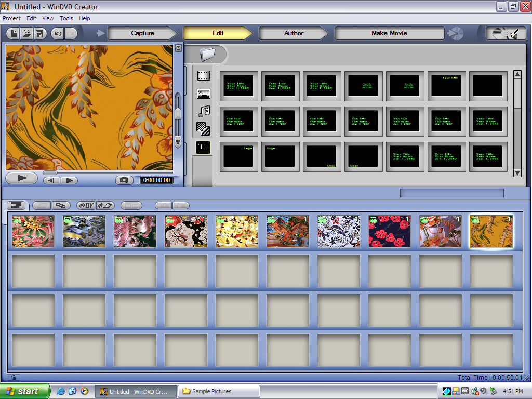Screen dimensions: 532x399
Task: Toggle the storyboard/timeline view button
Action: [17, 206]
